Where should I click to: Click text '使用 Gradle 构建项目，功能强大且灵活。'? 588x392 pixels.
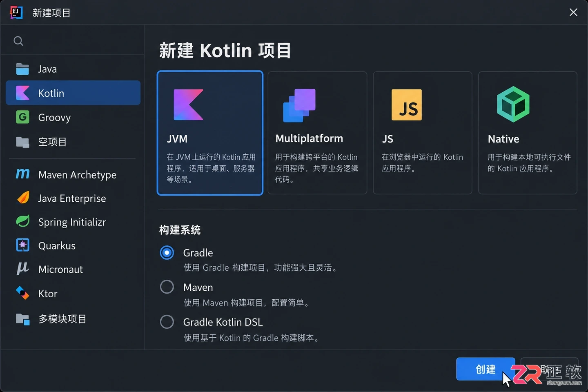[x=261, y=267]
